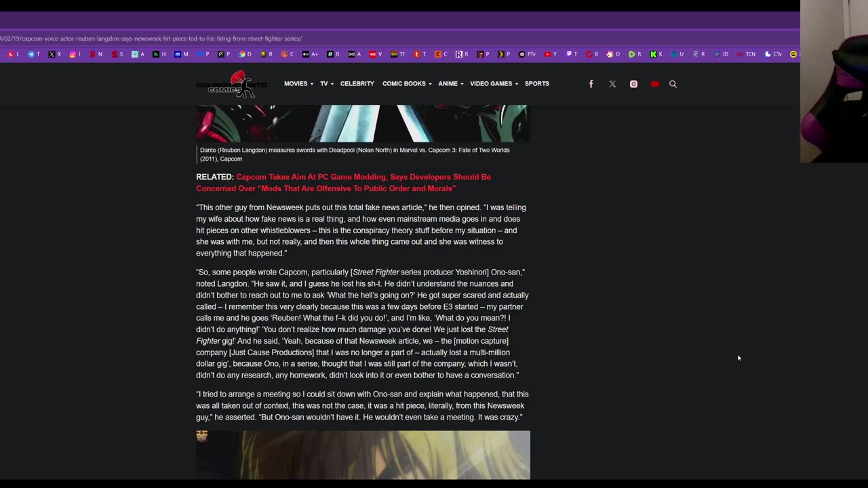
Task: Open the Telegram bookmark labeled T
Action: point(34,54)
